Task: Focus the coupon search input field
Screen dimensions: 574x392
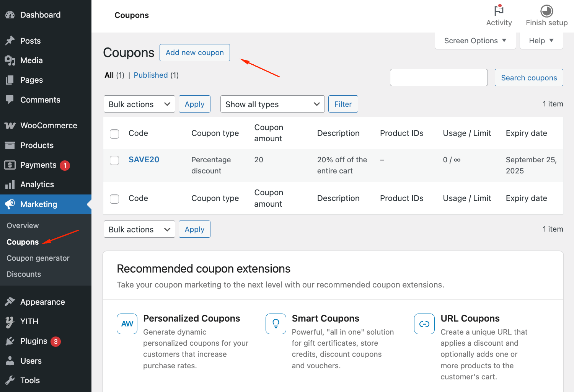Action: (439, 78)
